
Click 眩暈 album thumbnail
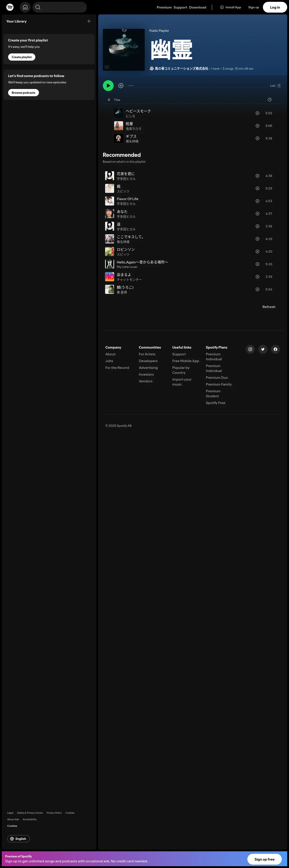coord(118,126)
